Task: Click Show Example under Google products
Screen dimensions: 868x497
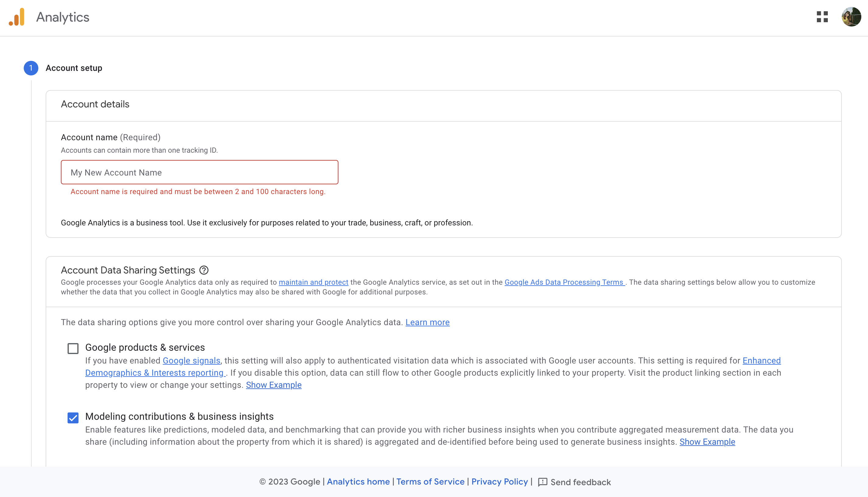Action: [274, 385]
